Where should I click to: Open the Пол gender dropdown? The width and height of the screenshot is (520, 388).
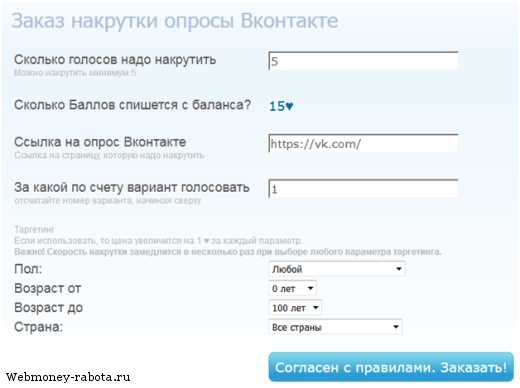click(337, 269)
